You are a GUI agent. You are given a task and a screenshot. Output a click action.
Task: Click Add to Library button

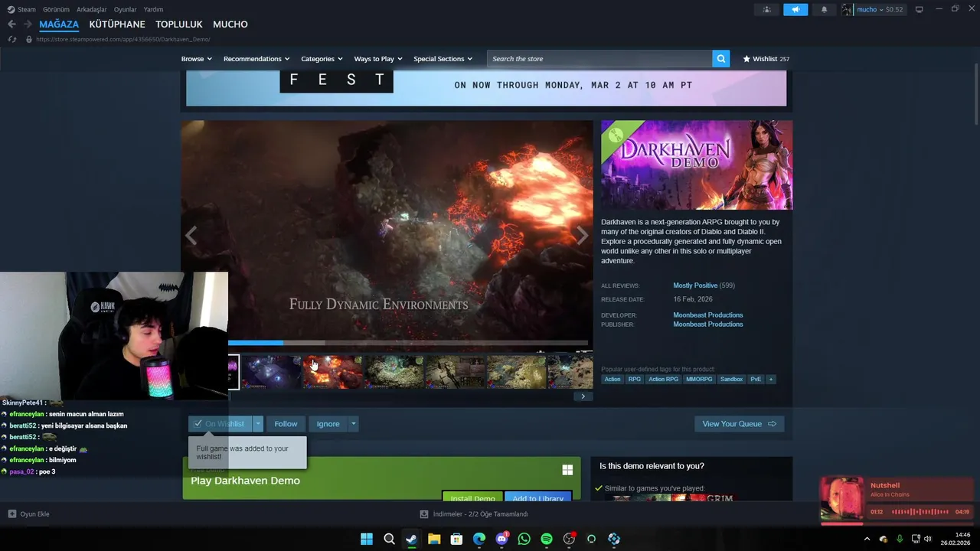[537, 496]
